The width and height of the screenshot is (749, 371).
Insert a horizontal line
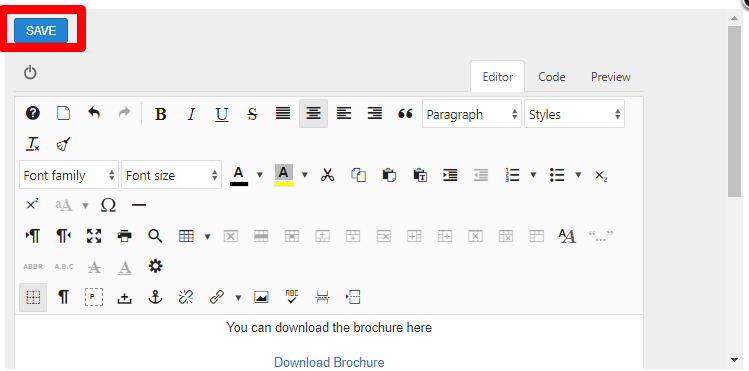coord(139,205)
